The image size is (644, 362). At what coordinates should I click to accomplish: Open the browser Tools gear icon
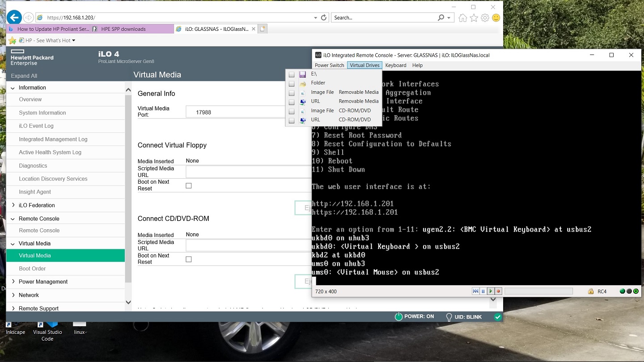pos(485,18)
